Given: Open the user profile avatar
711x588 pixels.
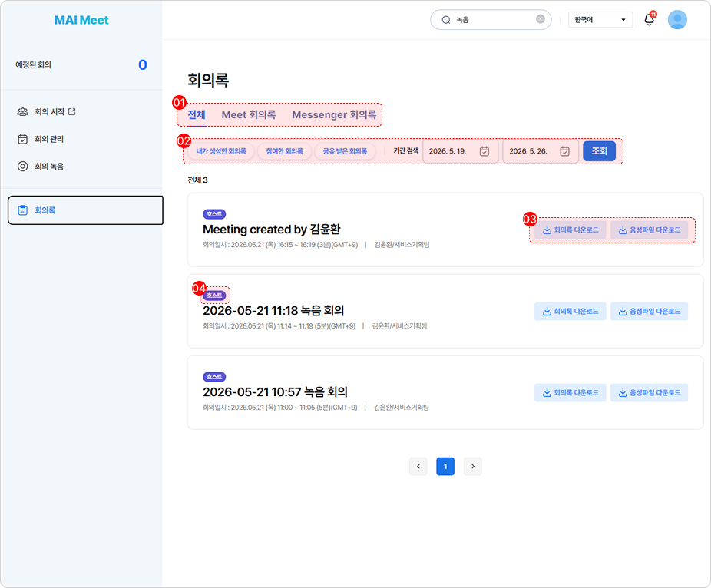Looking at the screenshot, I should pos(677,20).
